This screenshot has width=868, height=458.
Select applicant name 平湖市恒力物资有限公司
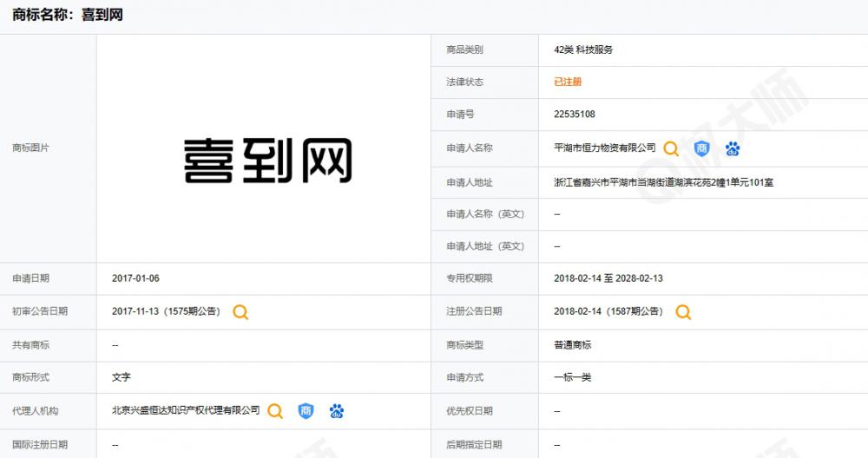(604, 147)
